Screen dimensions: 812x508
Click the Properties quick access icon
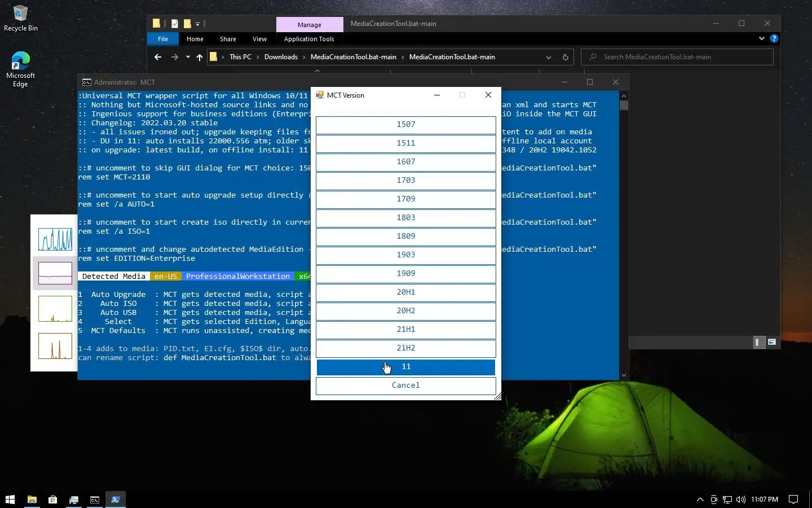click(x=175, y=24)
